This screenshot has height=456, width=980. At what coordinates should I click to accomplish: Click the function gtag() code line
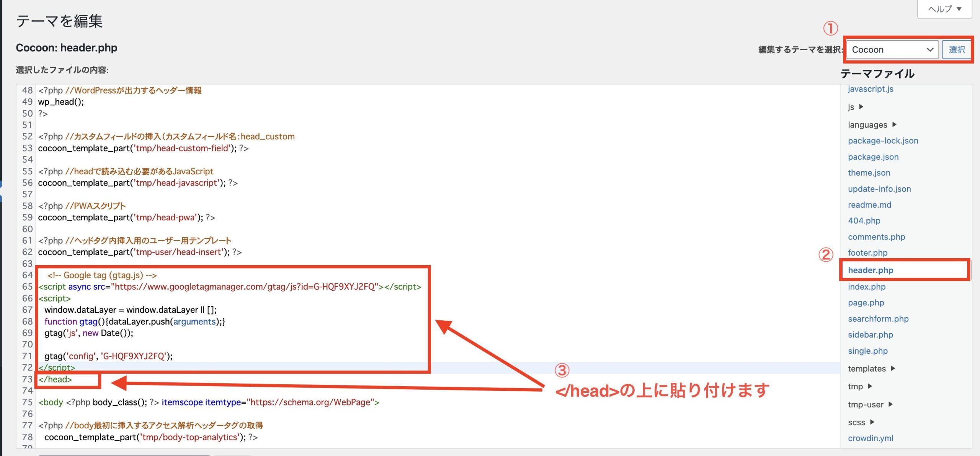(x=135, y=321)
